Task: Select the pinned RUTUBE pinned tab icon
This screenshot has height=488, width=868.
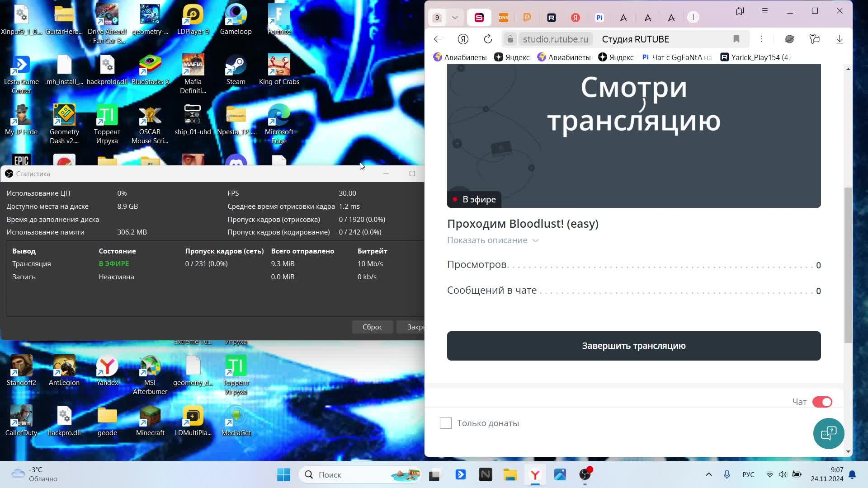Action: [551, 17]
